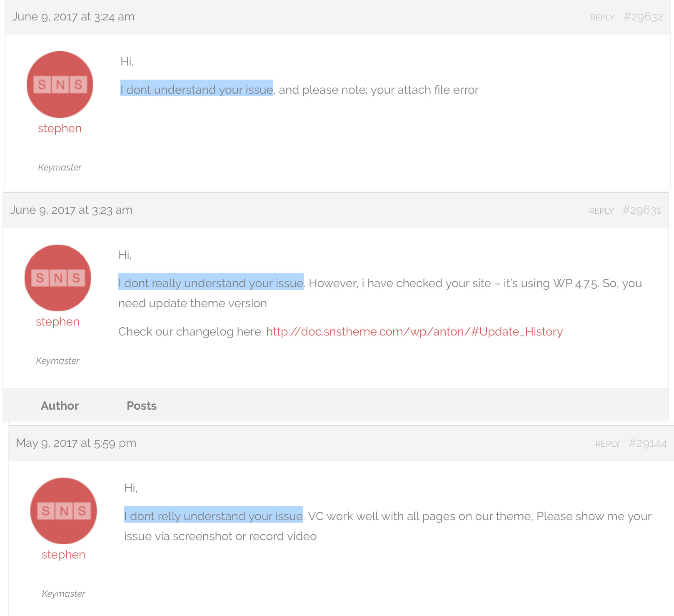Image resolution: width=674 pixels, height=616 pixels.
Task: Reply to post #29632
Action: (x=602, y=18)
